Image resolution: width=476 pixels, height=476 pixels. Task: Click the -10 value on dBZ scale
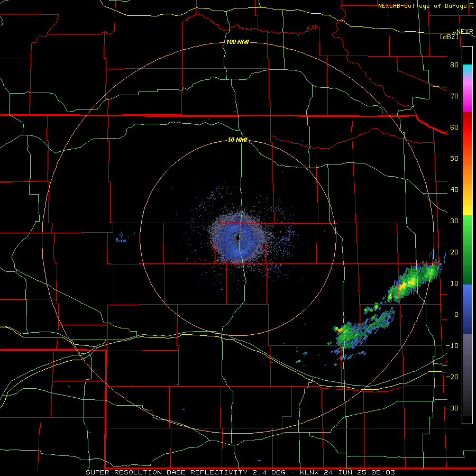tap(452, 345)
